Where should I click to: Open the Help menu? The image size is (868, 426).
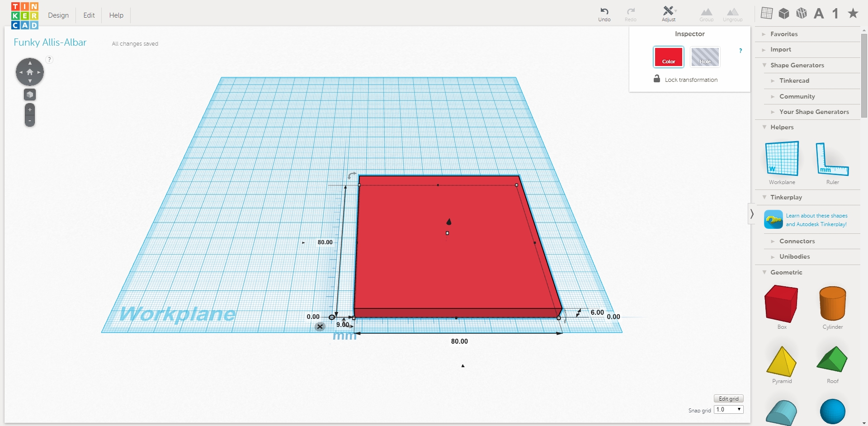pyautogui.click(x=116, y=15)
